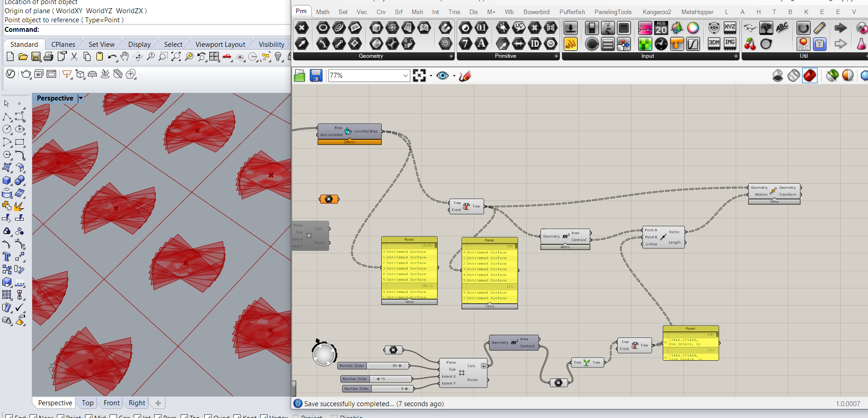Viewport: 868px width, 418px height.
Task: Add a new viewport tab with the plus
Action: tap(158, 403)
